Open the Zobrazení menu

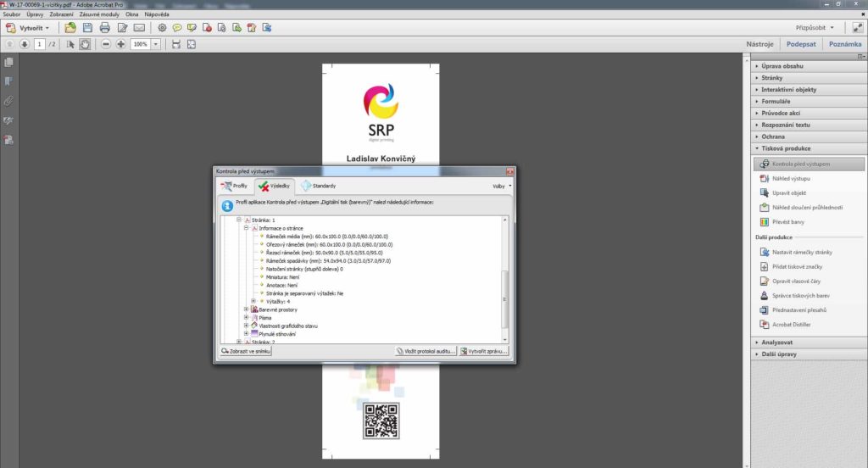point(61,14)
